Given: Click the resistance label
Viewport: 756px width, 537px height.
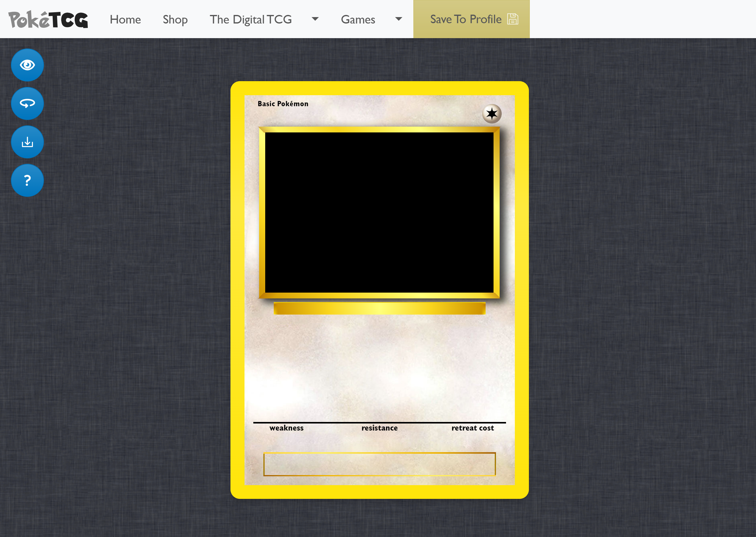Looking at the screenshot, I should (380, 428).
